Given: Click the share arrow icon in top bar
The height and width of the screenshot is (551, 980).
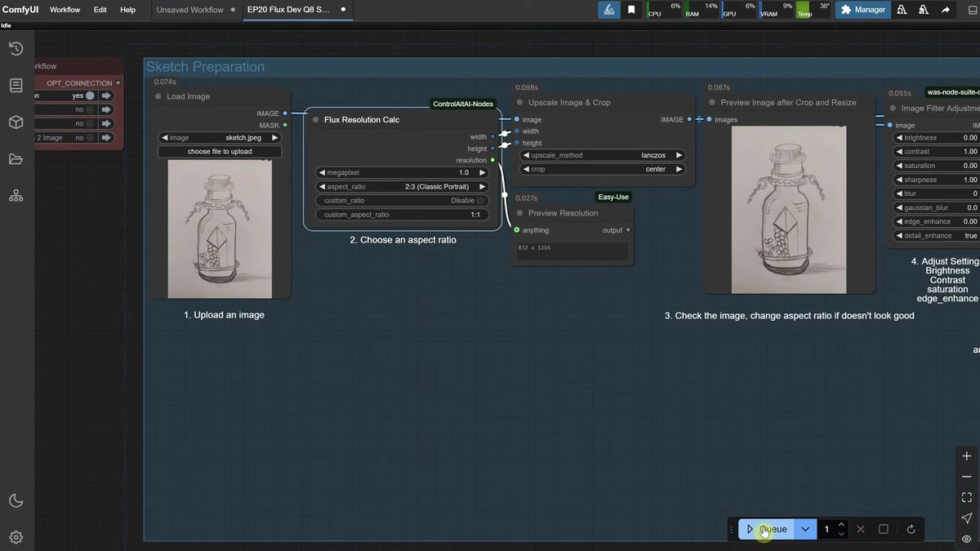Looking at the screenshot, I should [946, 10].
